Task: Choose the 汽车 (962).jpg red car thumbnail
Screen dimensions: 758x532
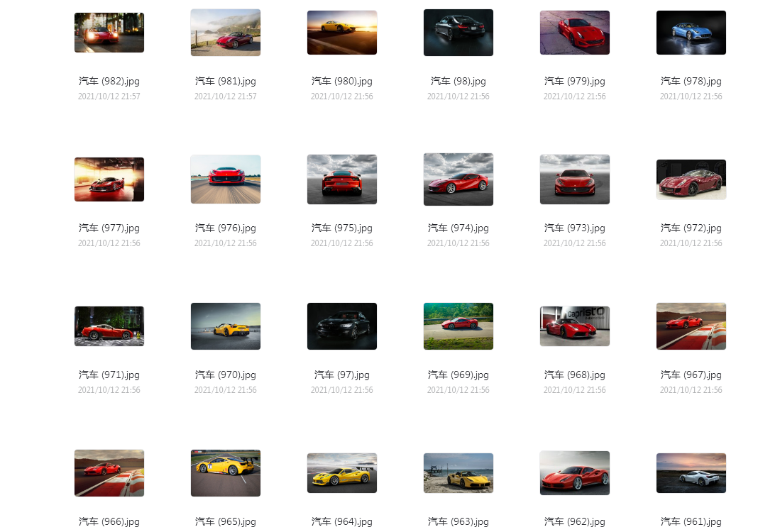Action: 575,473
